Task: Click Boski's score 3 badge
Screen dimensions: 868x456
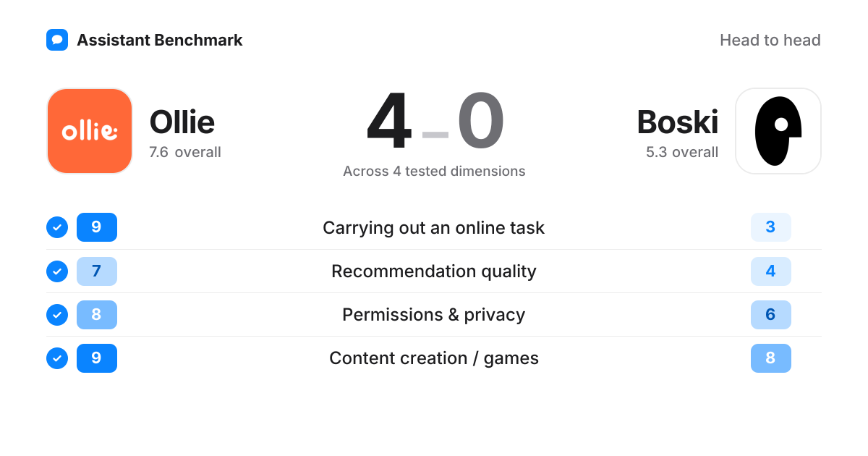Action: click(x=771, y=227)
